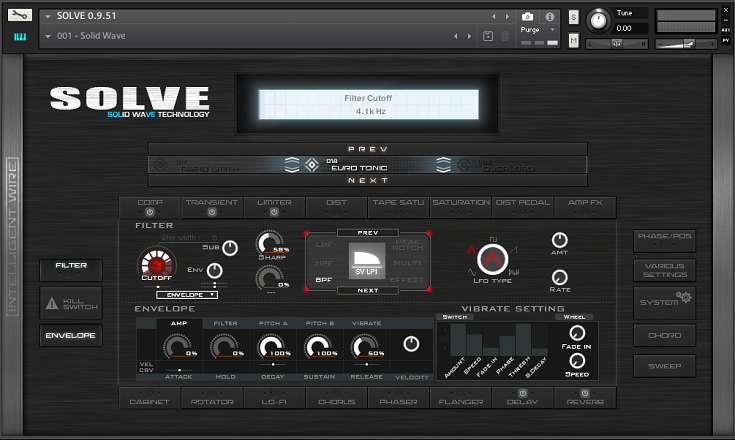
Task: Click the up/down chevrons right of EURO TONIC
Action: tap(443, 164)
